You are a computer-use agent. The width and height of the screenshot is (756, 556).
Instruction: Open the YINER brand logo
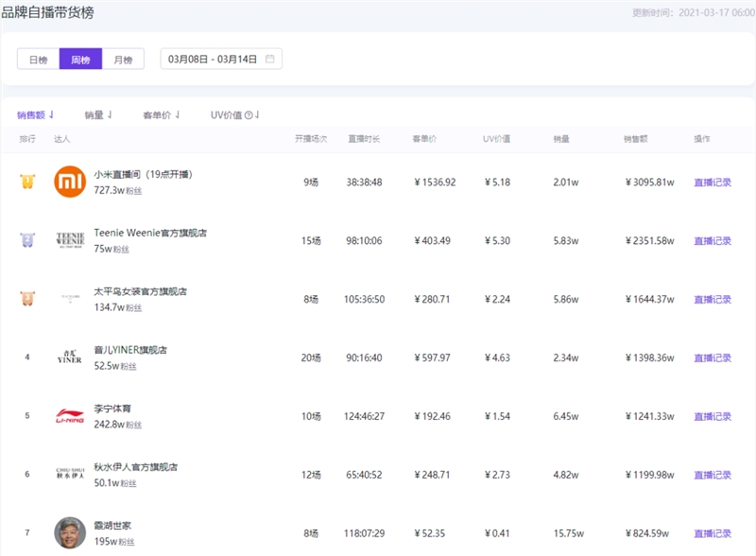point(69,356)
